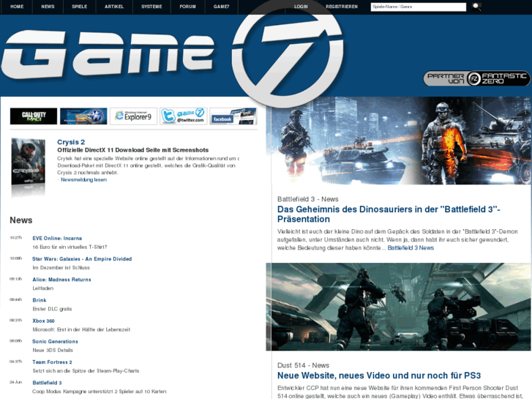
Task: Open Sonic Generations news link
Action: tap(55, 342)
